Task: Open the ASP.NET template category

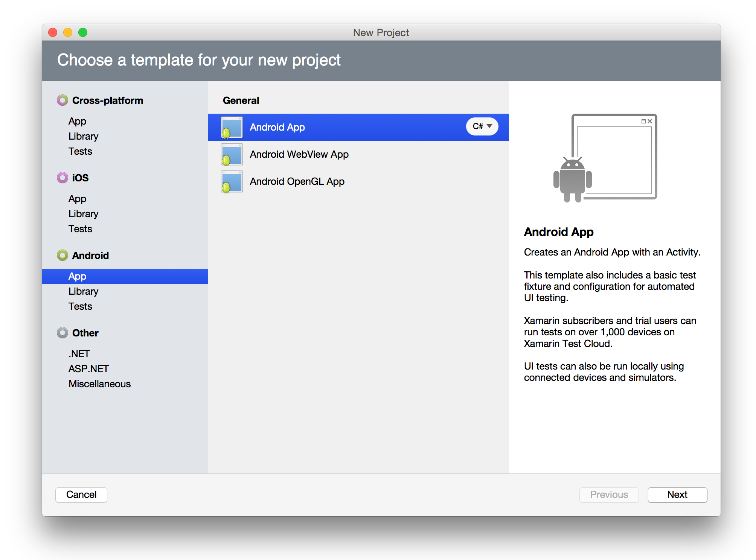Action: click(x=88, y=369)
